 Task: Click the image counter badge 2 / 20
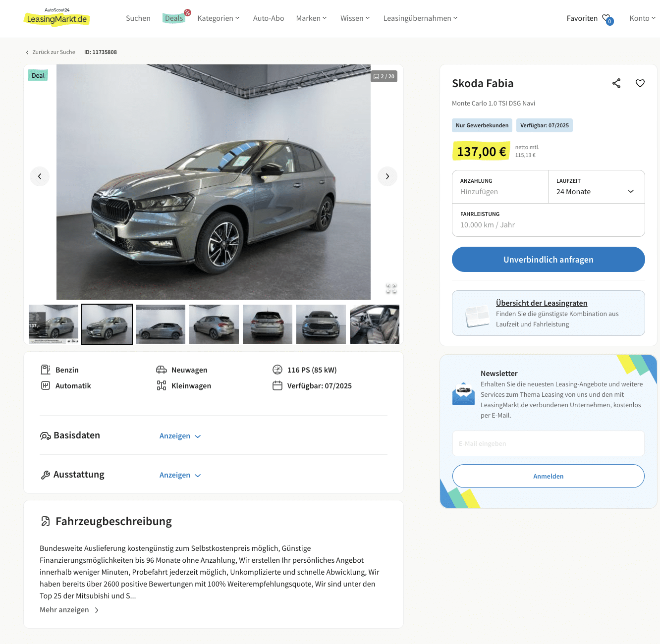tap(384, 76)
